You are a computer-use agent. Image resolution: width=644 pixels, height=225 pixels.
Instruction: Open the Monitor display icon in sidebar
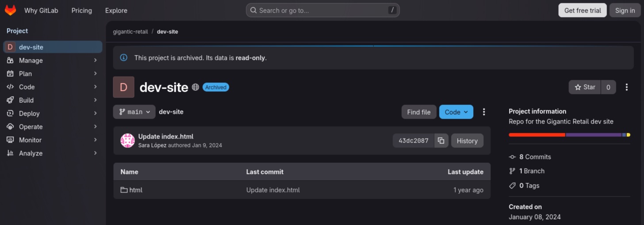(10, 140)
